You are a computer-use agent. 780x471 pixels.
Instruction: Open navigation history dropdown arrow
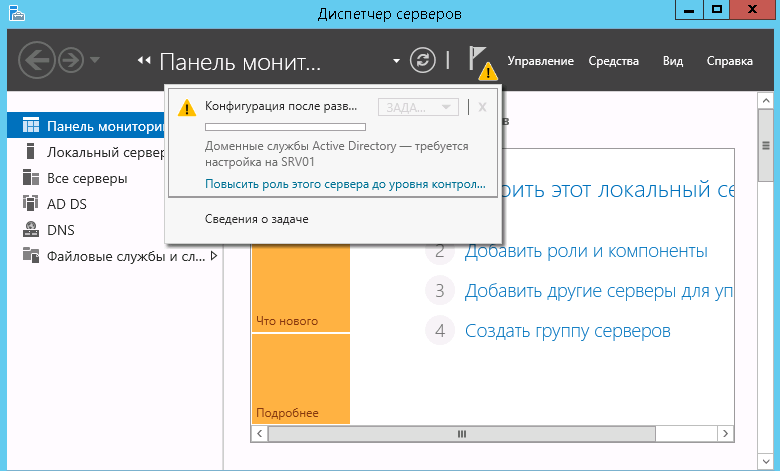95,60
